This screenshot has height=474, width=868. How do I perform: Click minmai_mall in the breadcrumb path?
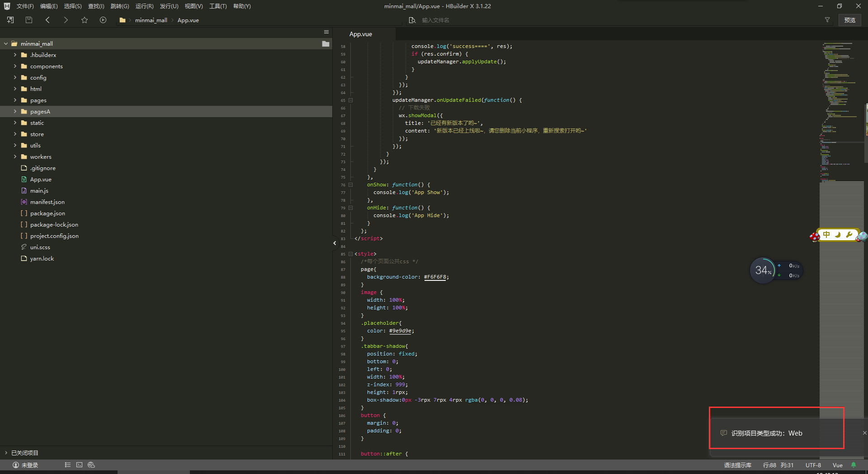[151, 20]
